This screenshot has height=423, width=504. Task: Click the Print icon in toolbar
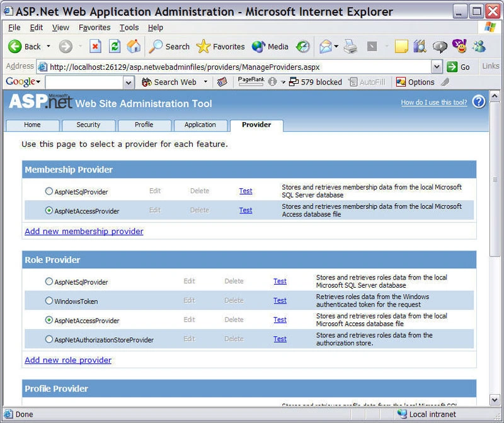350,47
